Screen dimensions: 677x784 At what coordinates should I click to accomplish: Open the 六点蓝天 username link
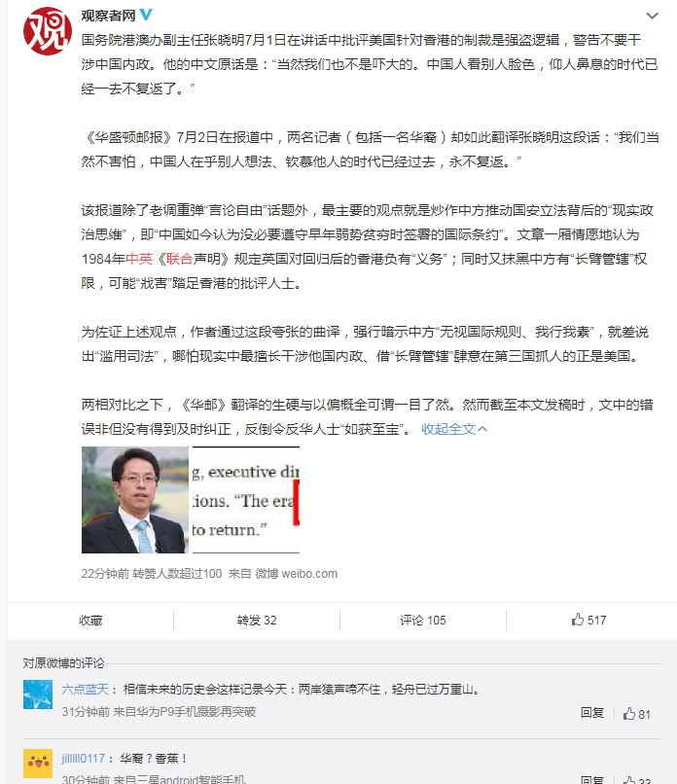(85, 690)
